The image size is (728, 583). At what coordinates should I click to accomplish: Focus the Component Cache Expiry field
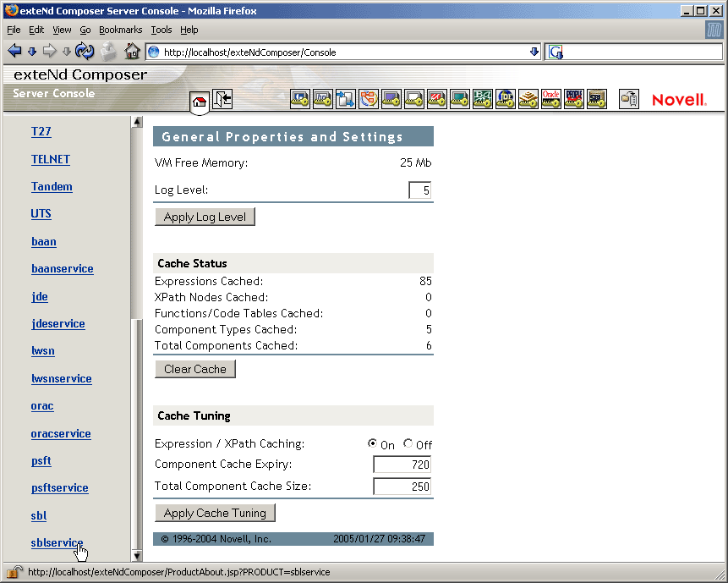402,465
